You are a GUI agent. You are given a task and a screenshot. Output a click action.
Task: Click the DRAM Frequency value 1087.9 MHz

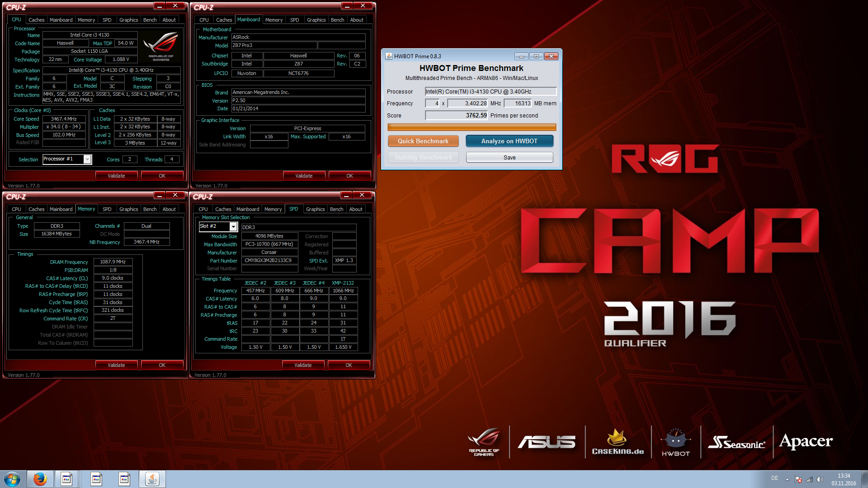(x=113, y=262)
